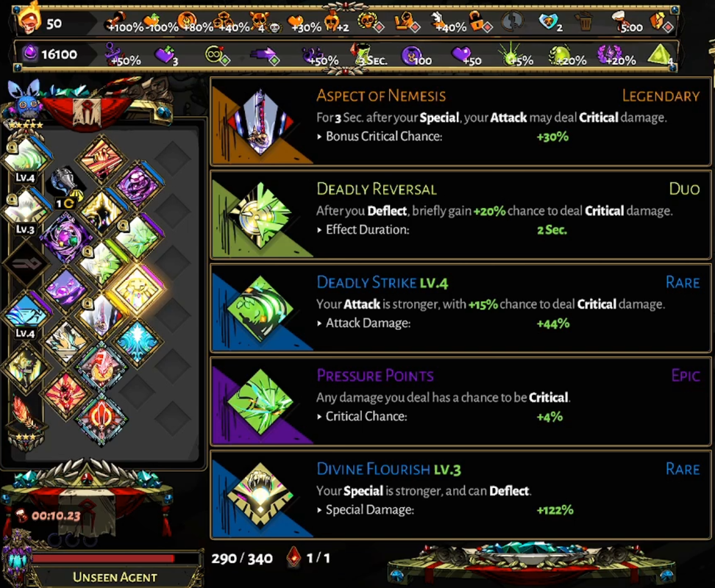Image resolution: width=715 pixels, height=588 pixels.
Task: Expand Bonus Critical Chance detail arrow
Action: point(319,137)
